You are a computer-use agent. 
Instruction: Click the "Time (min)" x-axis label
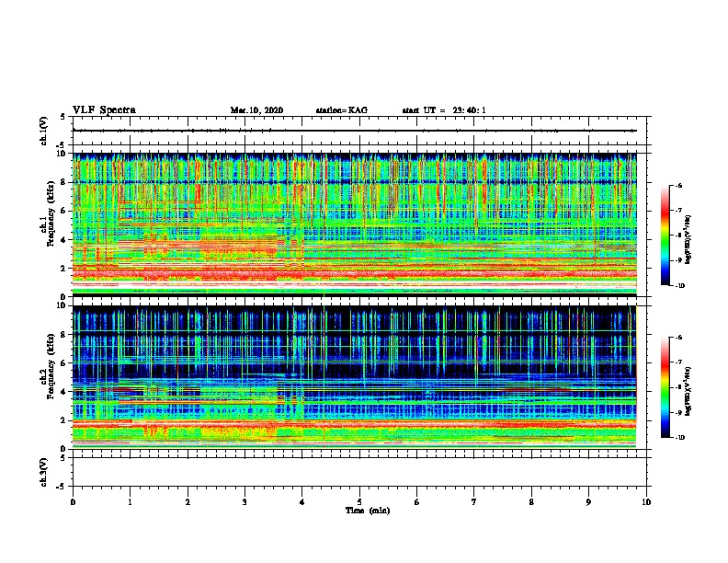click(368, 511)
